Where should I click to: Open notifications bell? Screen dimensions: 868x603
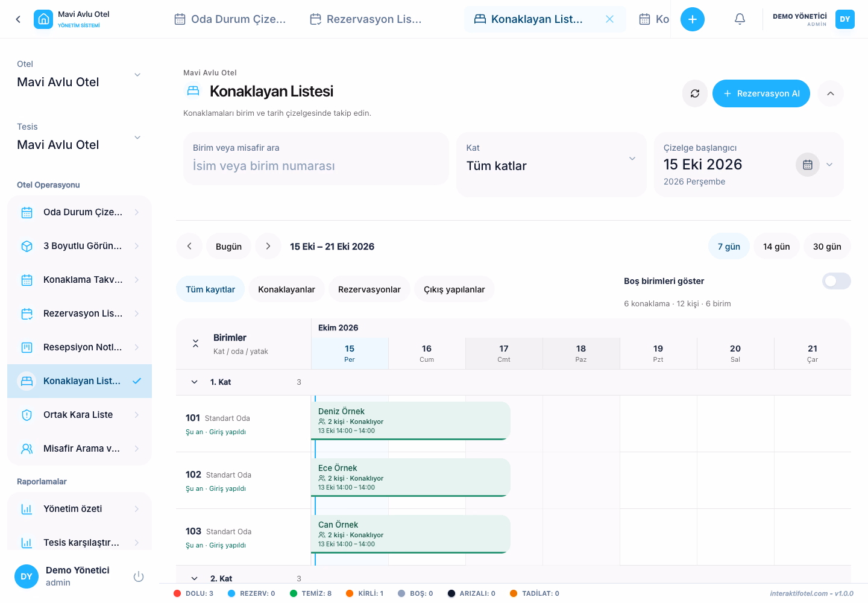(x=740, y=19)
